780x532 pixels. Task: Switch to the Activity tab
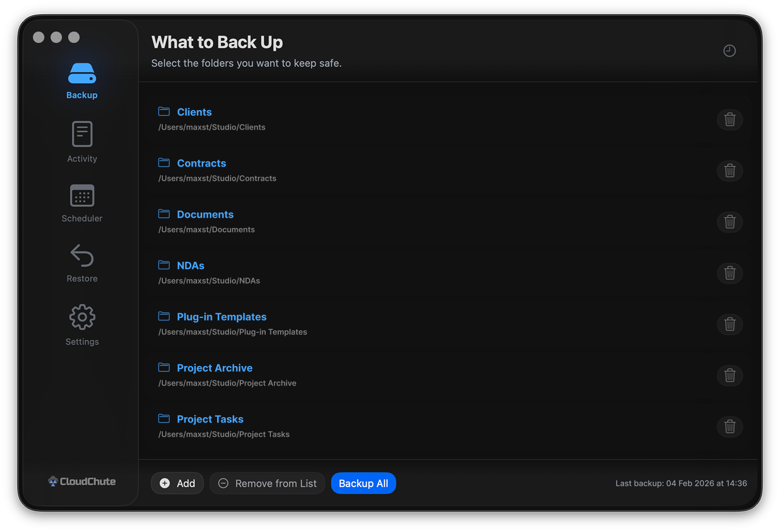tap(82, 142)
